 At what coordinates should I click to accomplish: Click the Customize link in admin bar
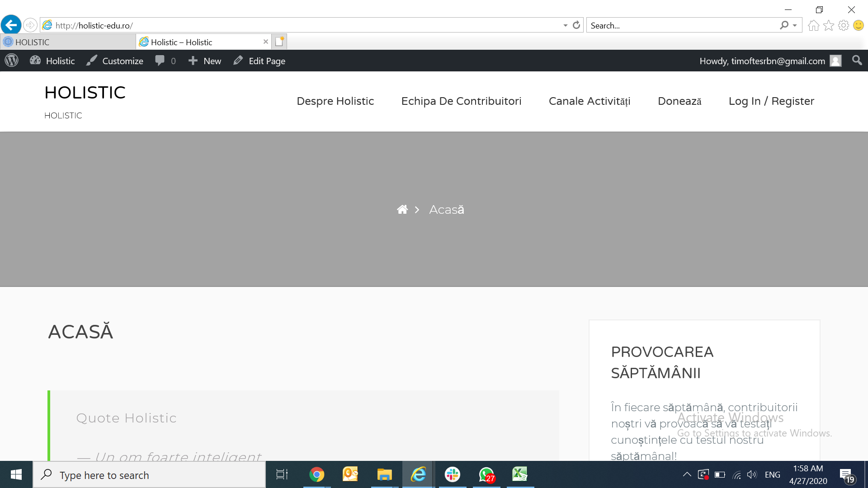tap(115, 61)
